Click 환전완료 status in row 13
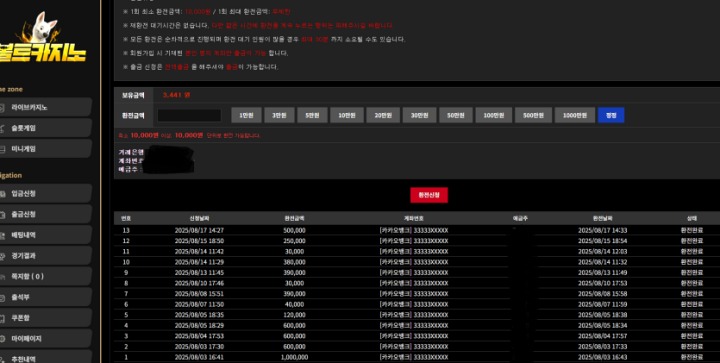 [x=692, y=230]
